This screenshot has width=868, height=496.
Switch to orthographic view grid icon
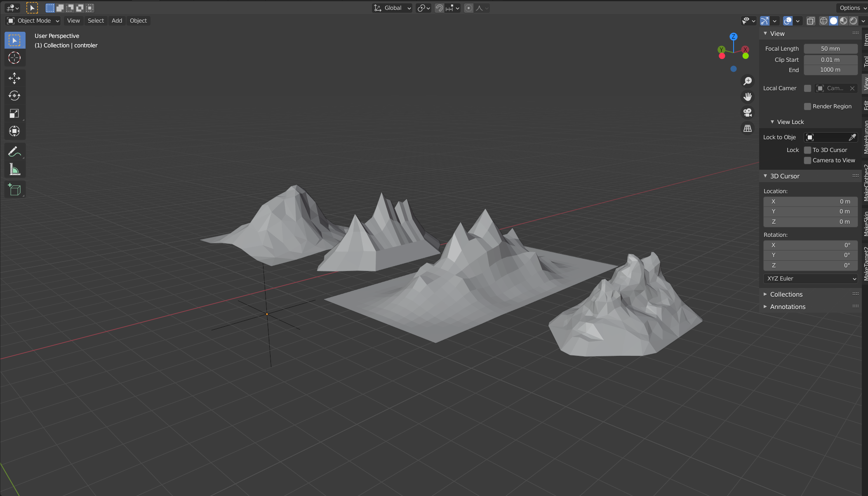(747, 129)
